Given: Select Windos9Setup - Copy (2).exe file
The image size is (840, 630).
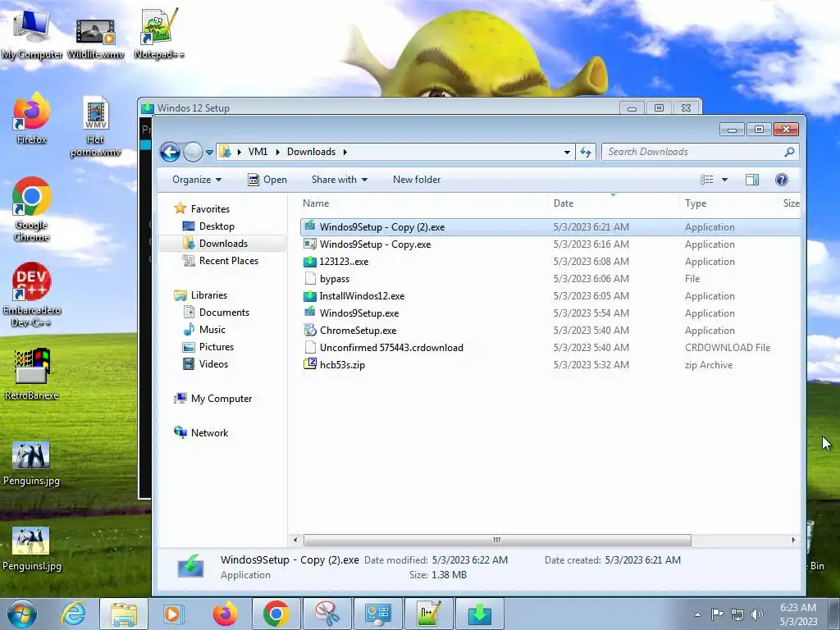Looking at the screenshot, I should [550, 227].
